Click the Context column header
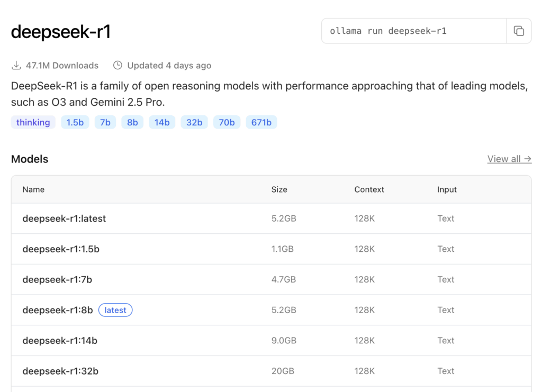Screen dimensions: 542x392 (369, 189)
